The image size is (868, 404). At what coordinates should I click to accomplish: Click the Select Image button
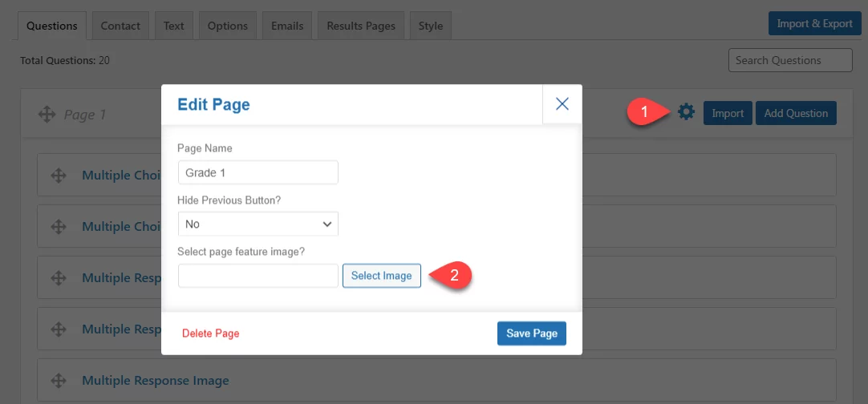(x=381, y=276)
